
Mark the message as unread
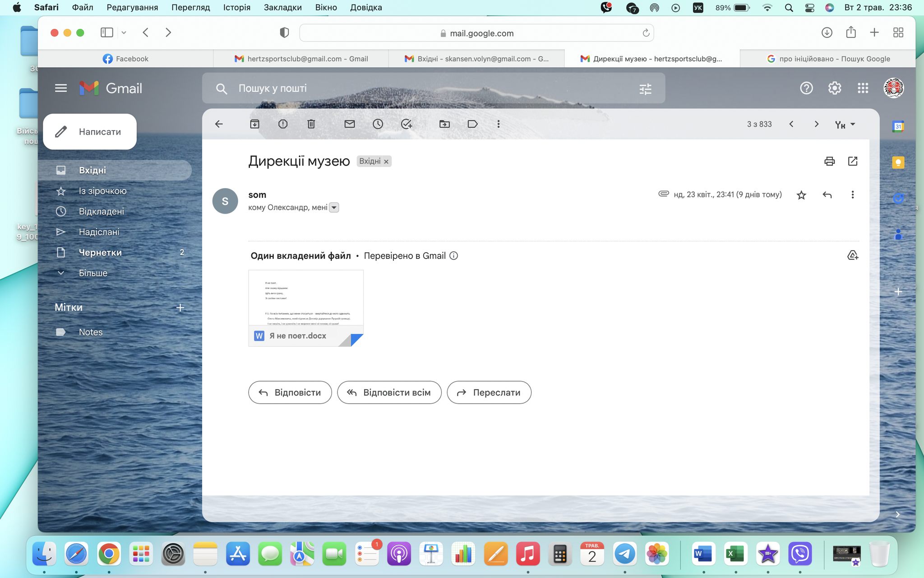coord(350,124)
